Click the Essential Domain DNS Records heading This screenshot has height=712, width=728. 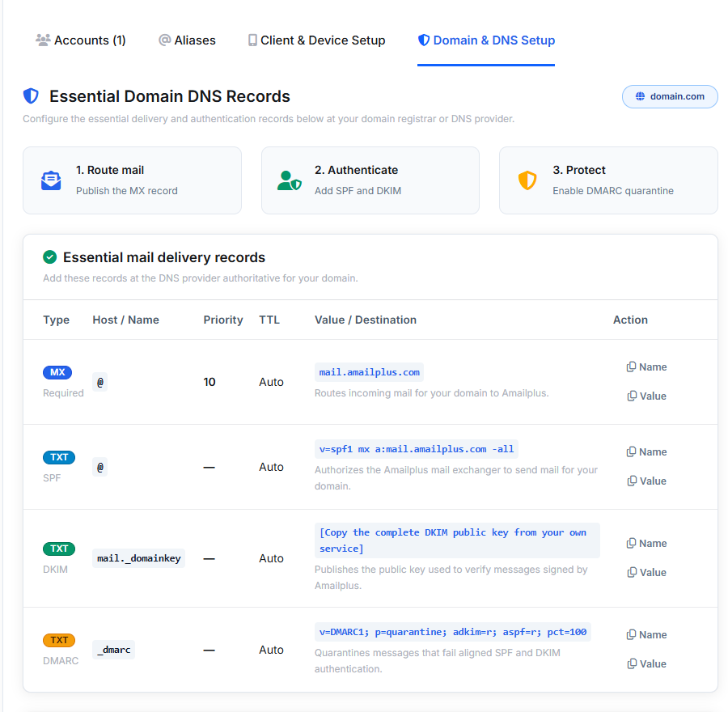pos(170,96)
